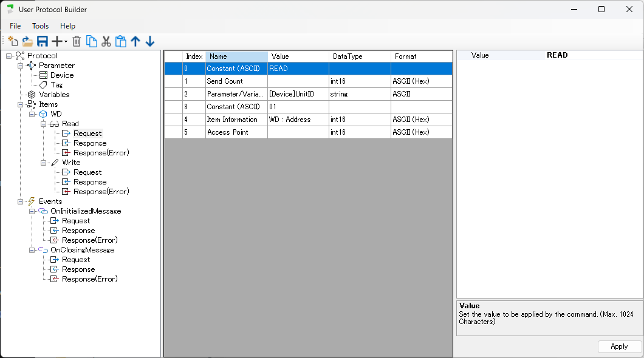
Task: Select Response(Error) under OnClosingMessage
Action: (x=89, y=279)
